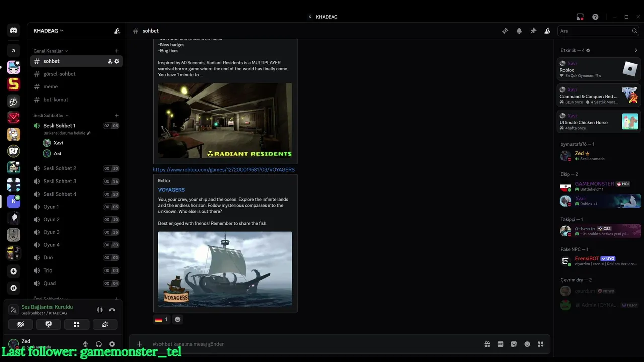Collapse Sesli Sohbetler category
This screenshot has height=362, width=644.
(x=51, y=115)
